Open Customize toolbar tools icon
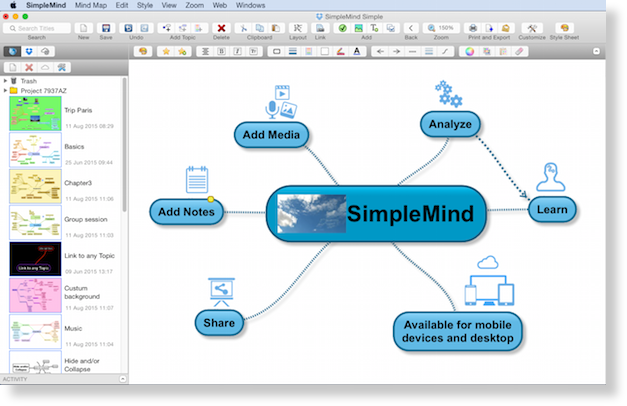This screenshot has height=406, width=627. (x=532, y=28)
